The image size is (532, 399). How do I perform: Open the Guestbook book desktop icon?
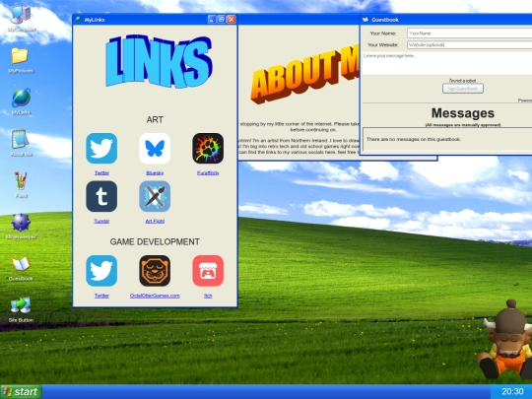21,268
